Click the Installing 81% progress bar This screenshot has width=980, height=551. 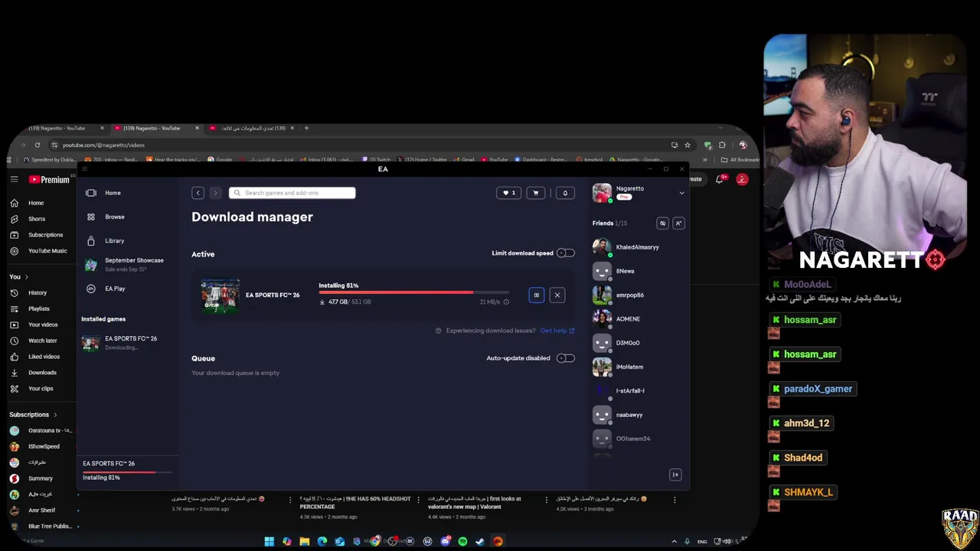click(413, 292)
